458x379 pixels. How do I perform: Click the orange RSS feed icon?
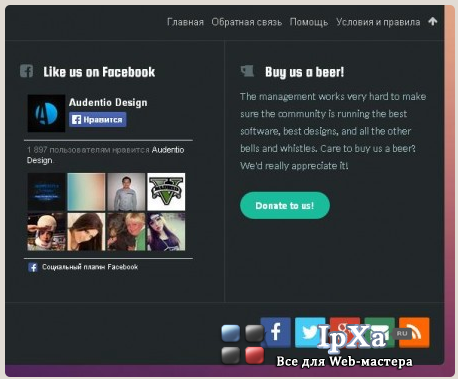(x=414, y=332)
